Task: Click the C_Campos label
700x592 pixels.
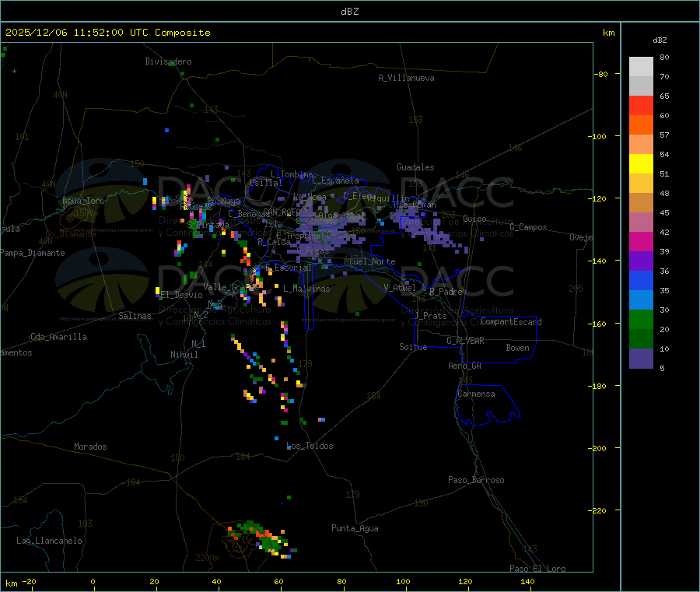Action: point(529,227)
